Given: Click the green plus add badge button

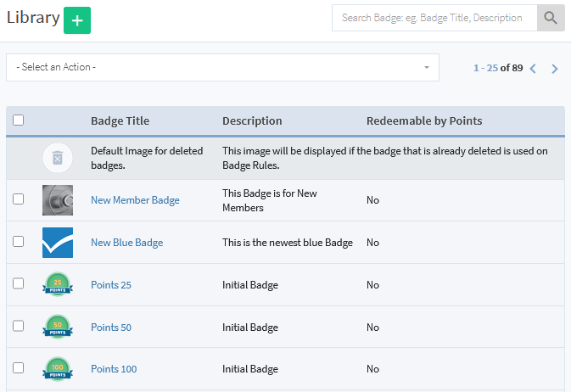Looking at the screenshot, I should point(77,20).
